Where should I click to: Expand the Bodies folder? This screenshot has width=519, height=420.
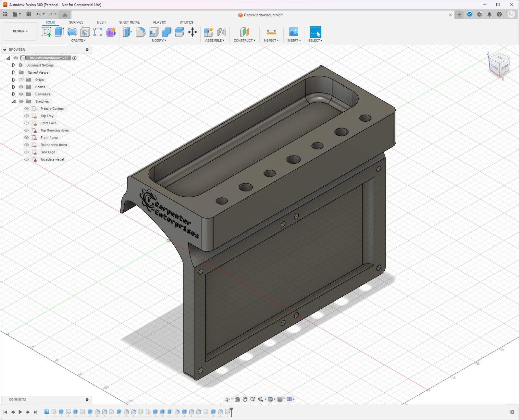[x=14, y=87]
